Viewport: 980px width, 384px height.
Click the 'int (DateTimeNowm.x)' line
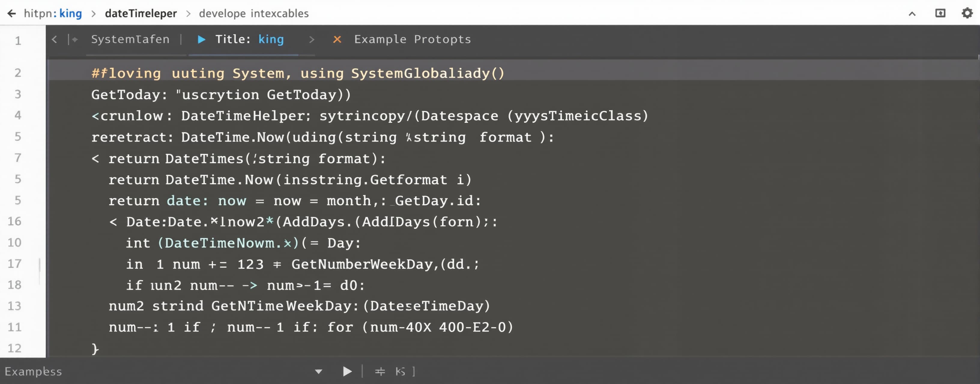pyautogui.click(x=243, y=243)
